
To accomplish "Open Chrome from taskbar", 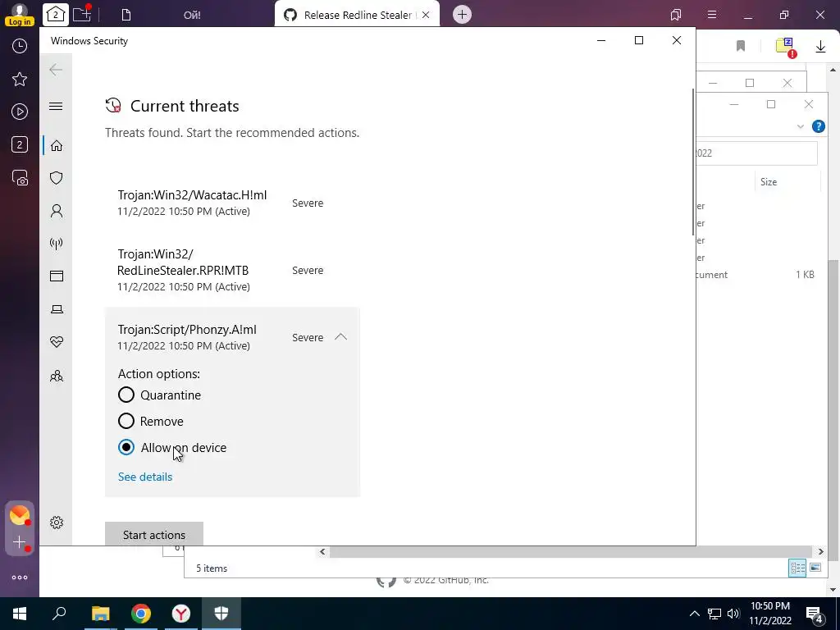I will click(141, 614).
